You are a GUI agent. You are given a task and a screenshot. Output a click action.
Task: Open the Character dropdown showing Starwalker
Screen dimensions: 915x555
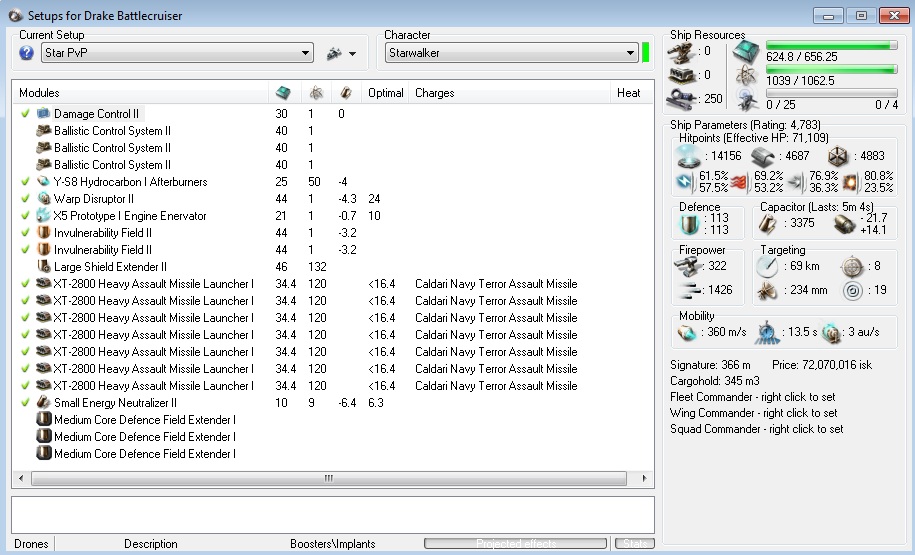[511, 53]
